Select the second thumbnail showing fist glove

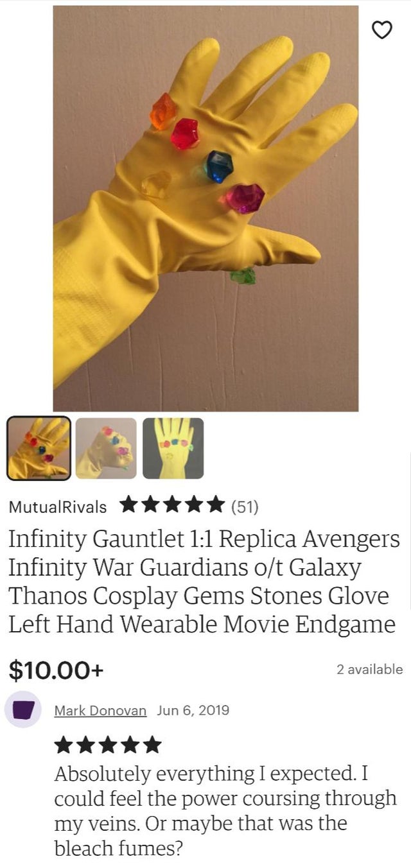tap(106, 448)
